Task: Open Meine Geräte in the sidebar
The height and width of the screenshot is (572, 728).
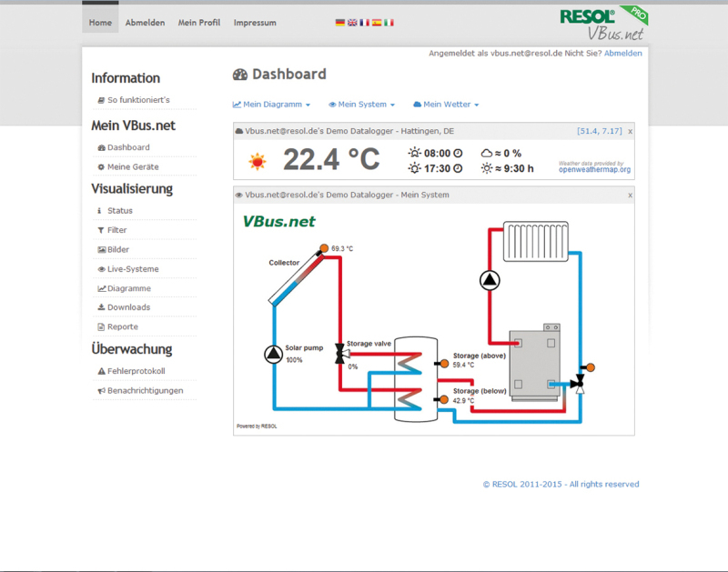Action: click(133, 166)
